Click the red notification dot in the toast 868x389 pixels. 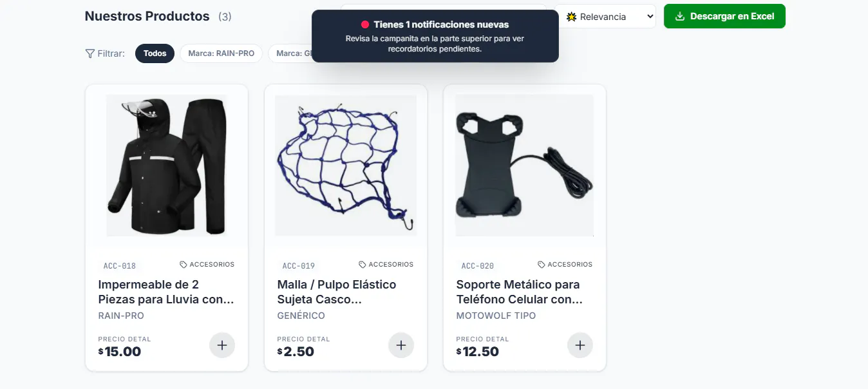pyautogui.click(x=365, y=24)
